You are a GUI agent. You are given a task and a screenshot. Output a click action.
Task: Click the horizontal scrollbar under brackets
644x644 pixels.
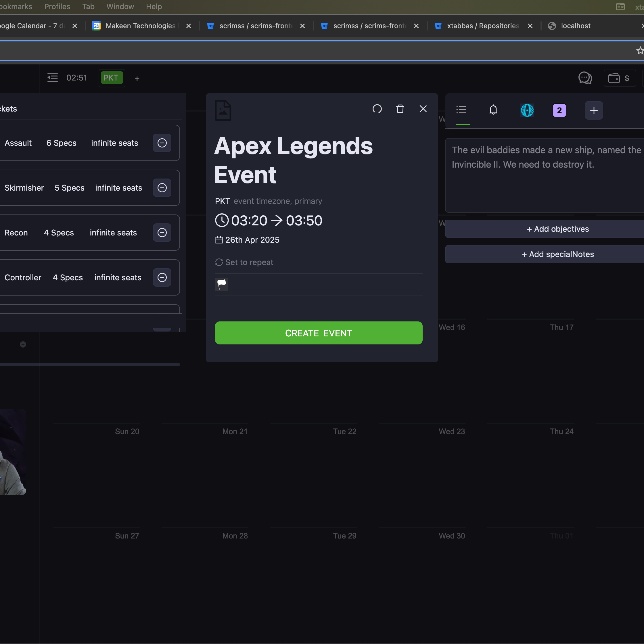click(x=90, y=365)
